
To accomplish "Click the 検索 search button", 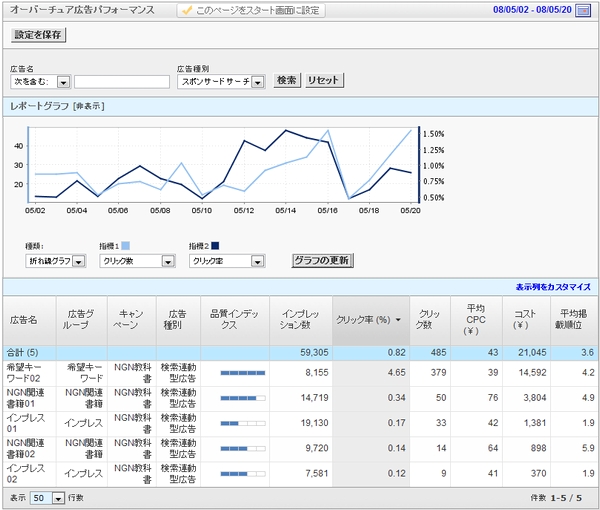I will click(287, 81).
